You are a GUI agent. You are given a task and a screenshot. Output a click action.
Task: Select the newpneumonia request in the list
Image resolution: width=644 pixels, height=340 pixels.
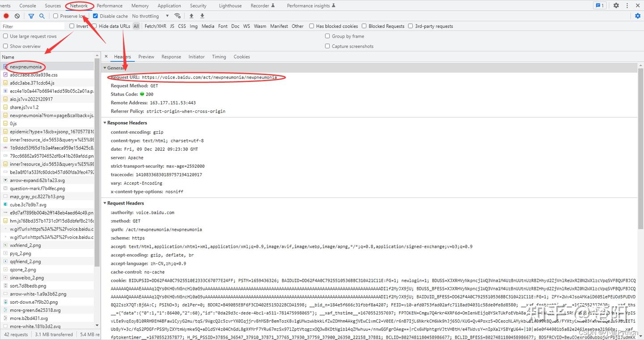(27, 66)
